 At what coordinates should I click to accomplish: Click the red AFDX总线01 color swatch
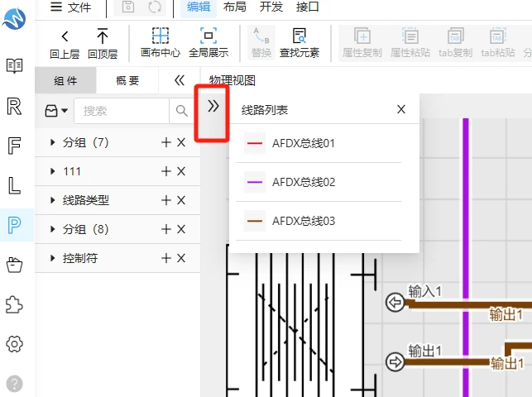(255, 143)
